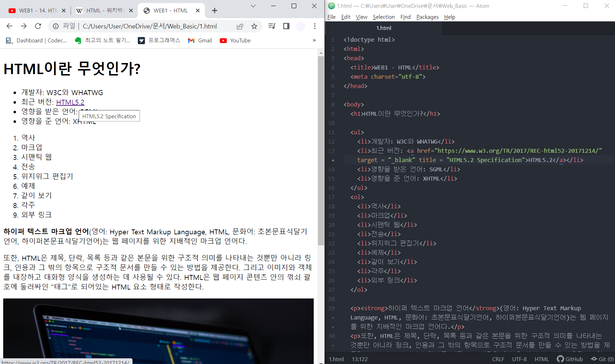Click cursor position 13:122 in status bar
This screenshot has height=364, width=615.
[x=360, y=359]
